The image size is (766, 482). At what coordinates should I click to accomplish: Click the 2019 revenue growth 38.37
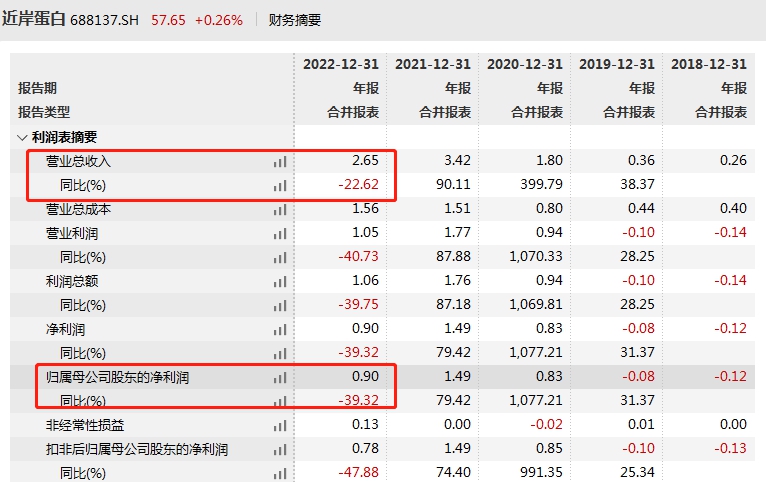pyautogui.click(x=637, y=185)
